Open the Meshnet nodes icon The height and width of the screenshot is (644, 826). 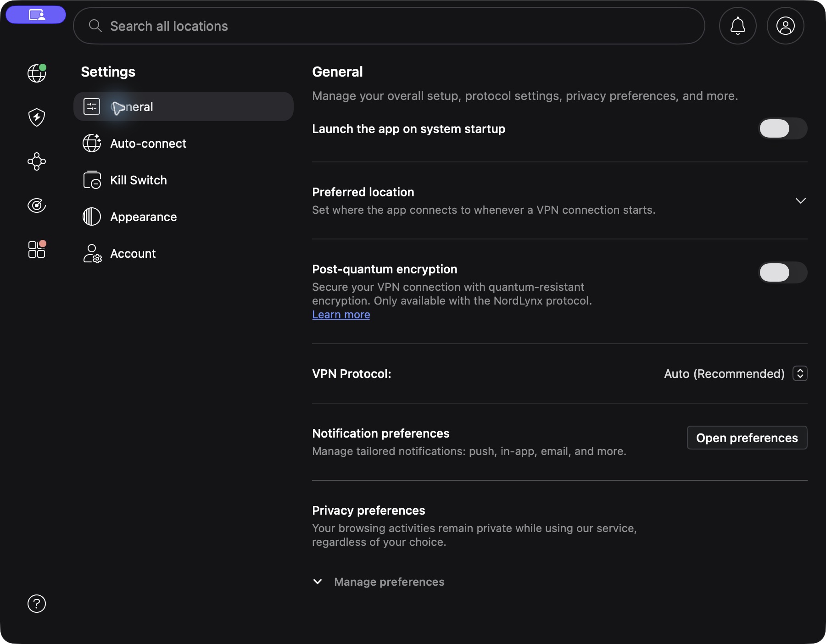[x=37, y=161]
